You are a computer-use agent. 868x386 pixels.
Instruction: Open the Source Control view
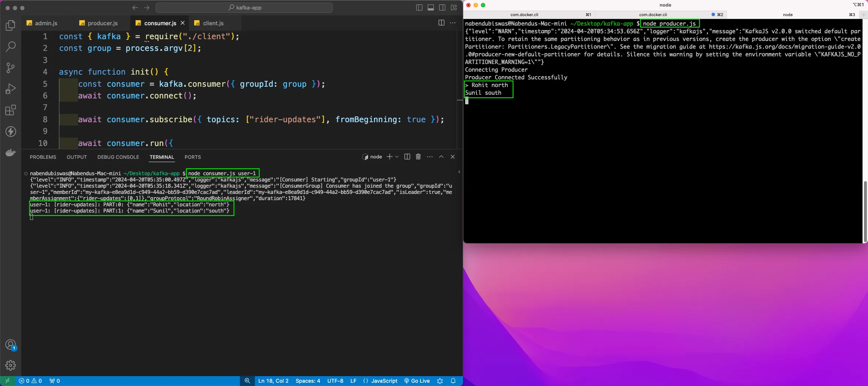[11, 68]
